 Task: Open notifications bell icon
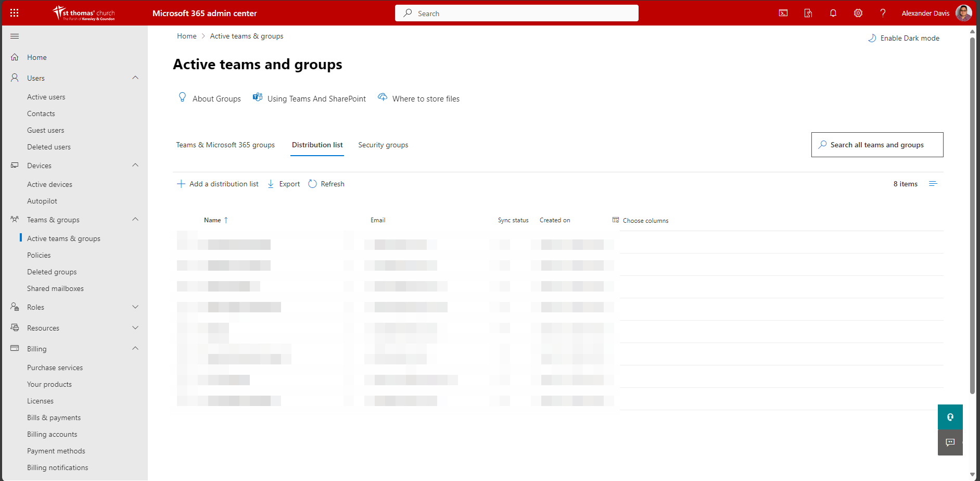click(833, 13)
